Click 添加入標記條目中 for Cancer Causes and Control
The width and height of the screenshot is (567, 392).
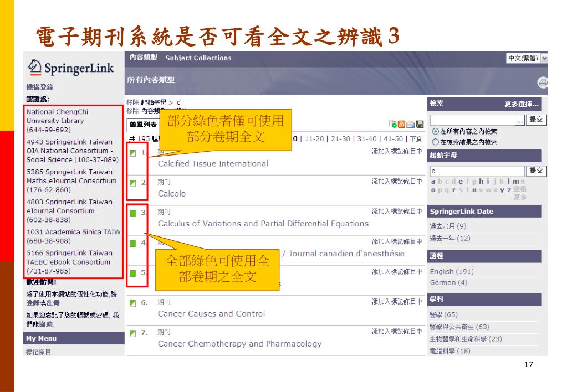tap(397, 301)
